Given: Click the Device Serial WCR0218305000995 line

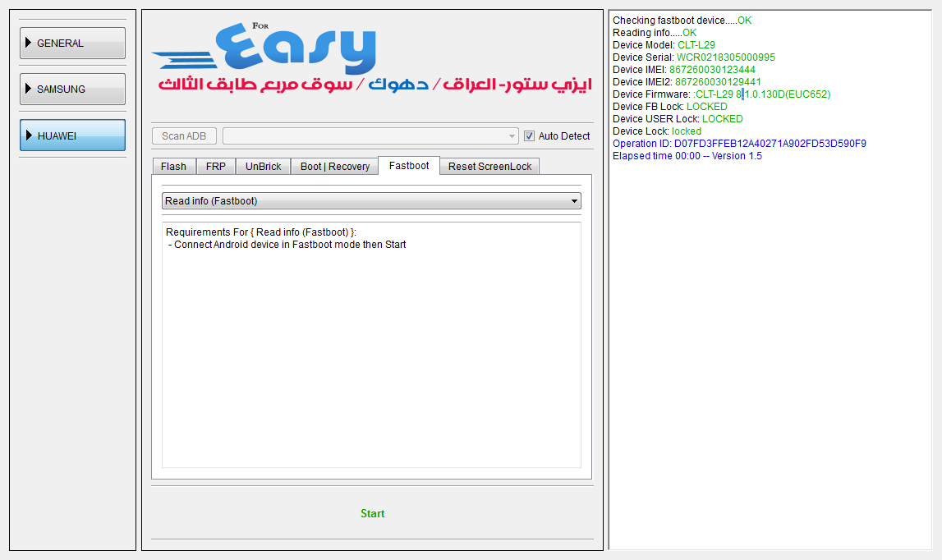Looking at the screenshot, I should [694, 57].
